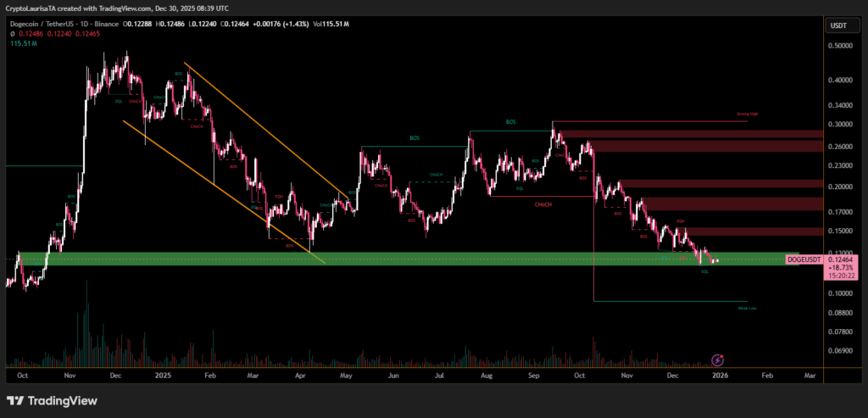Viewport: 868px width, 418px height.
Task: Click the DOGEUSDT price label on the axis
Action: [804, 259]
